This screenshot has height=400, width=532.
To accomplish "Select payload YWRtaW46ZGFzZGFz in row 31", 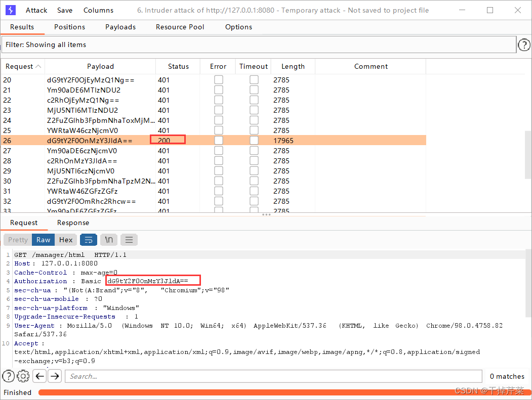I will click(82, 191).
